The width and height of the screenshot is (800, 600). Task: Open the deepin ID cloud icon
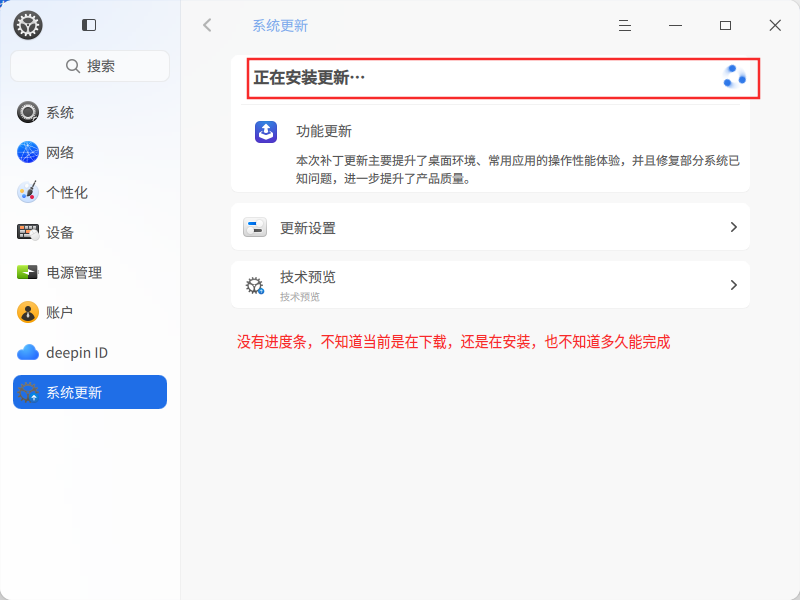pyautogui.click(x=28, y=352)
